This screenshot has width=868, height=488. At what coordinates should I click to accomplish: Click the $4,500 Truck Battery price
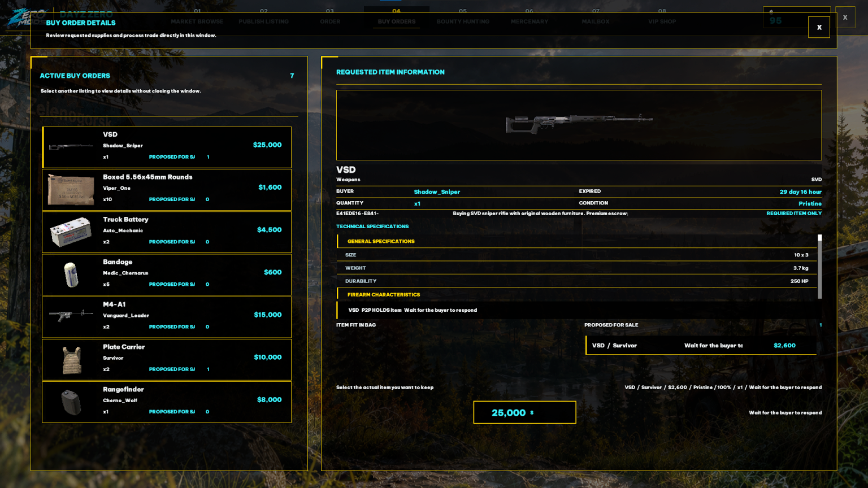click(270, 230)
